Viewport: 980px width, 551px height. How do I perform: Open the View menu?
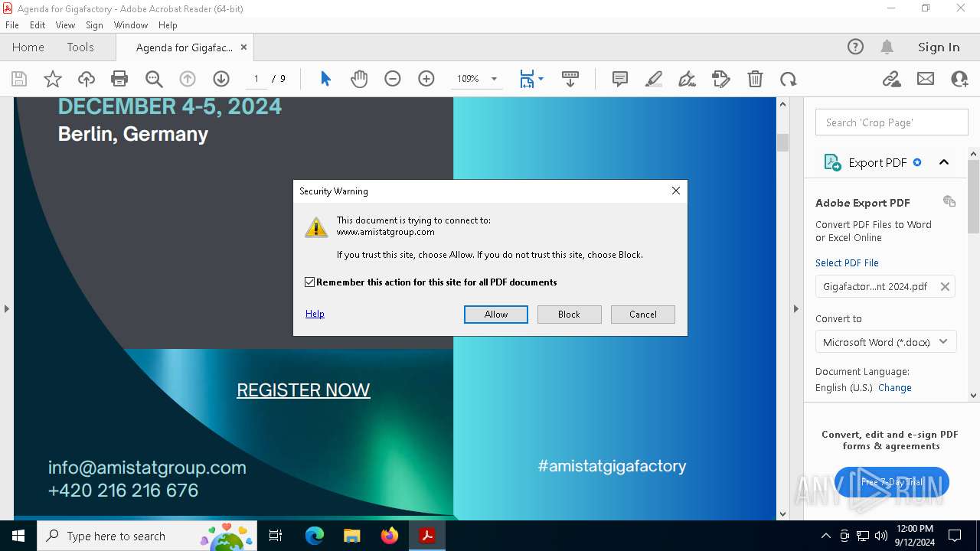[x=65, y=25]
